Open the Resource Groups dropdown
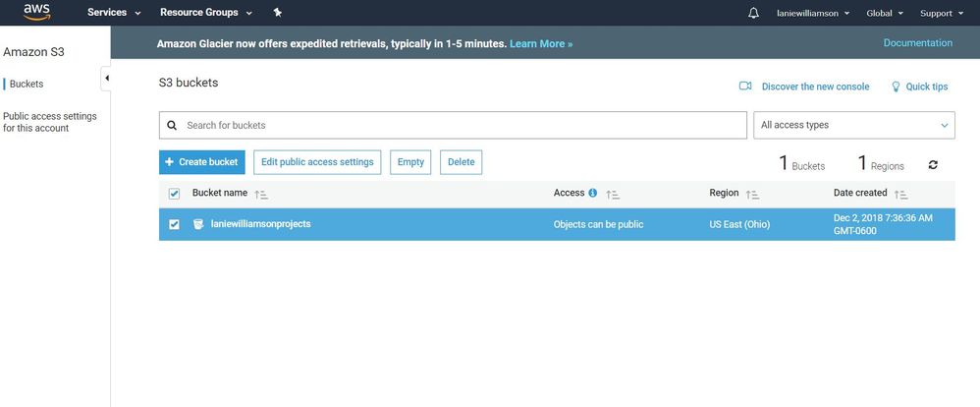 pyautogui.click(x=206, y=13)
